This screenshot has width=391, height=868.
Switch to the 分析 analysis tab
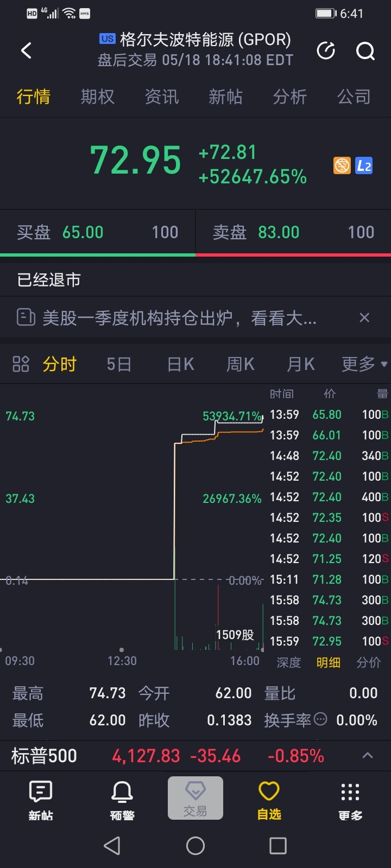pyautogui.click(x=290, y=97)
